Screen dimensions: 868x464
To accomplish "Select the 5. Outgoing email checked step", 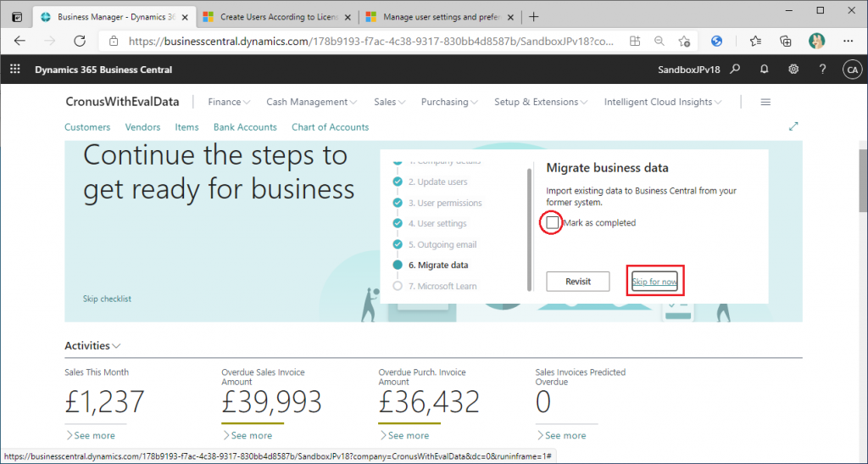I will pos(398,244).
